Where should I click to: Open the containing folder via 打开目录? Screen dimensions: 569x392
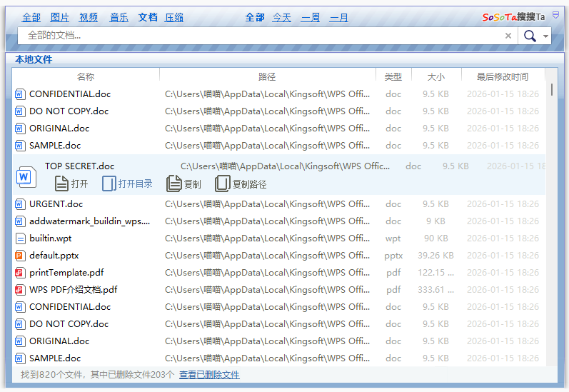pos(127,184)
